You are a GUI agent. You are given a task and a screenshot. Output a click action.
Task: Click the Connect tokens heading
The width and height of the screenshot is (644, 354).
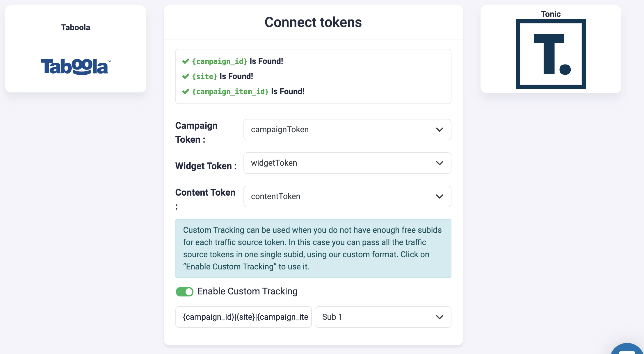pyautogui.click(x=313, y=22)
